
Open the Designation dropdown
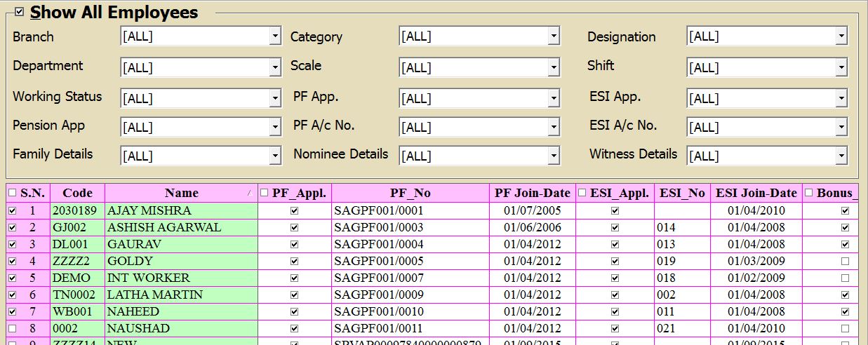tap(841, 36)
